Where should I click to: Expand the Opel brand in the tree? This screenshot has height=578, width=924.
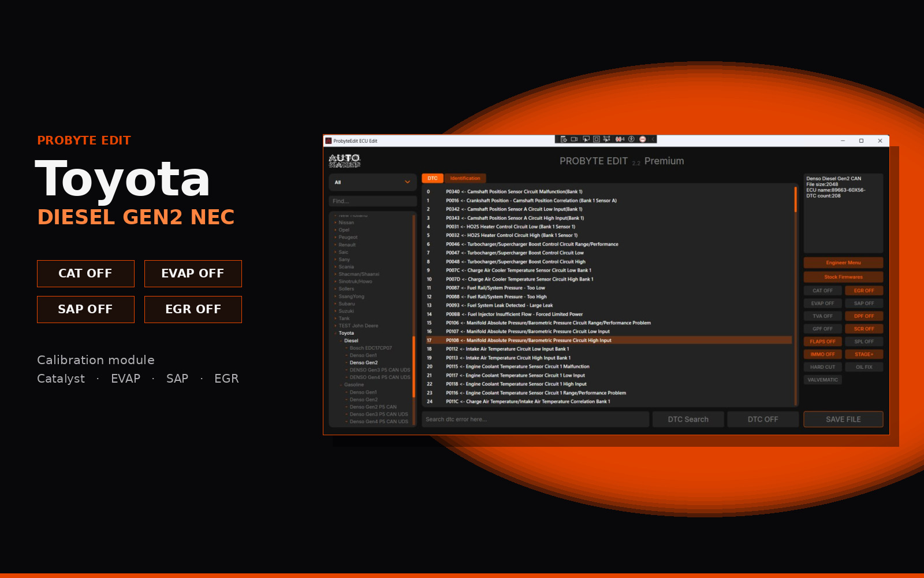click(x=336, y=230)
